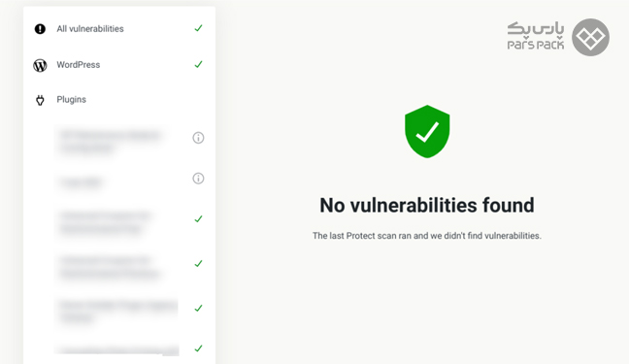Click the Plugins plug icon
The height and width of the screenshot is (364, 629).
pyautogui.click(x=40, y=100)
